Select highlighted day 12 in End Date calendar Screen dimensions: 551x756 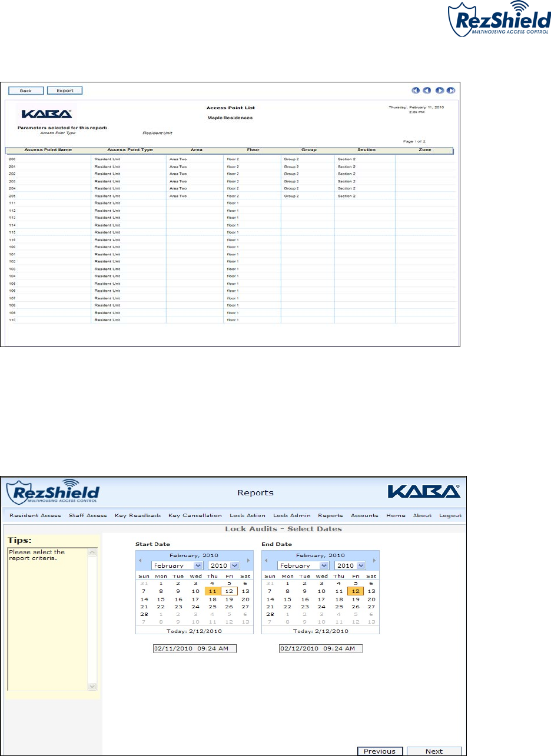pos(356,591)
